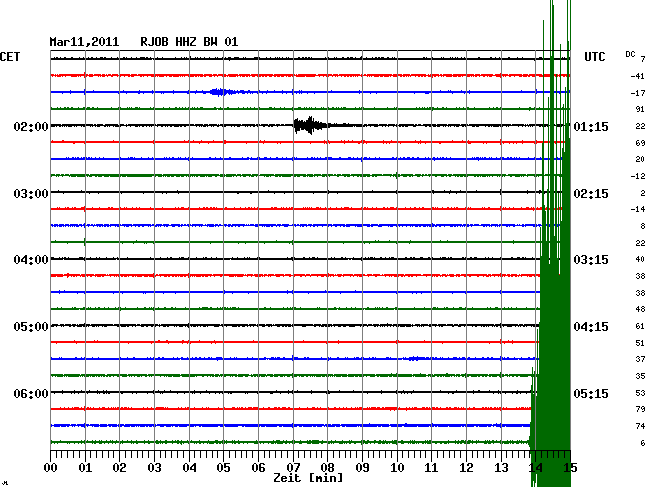Click minute 11 on the time axis

432,468
